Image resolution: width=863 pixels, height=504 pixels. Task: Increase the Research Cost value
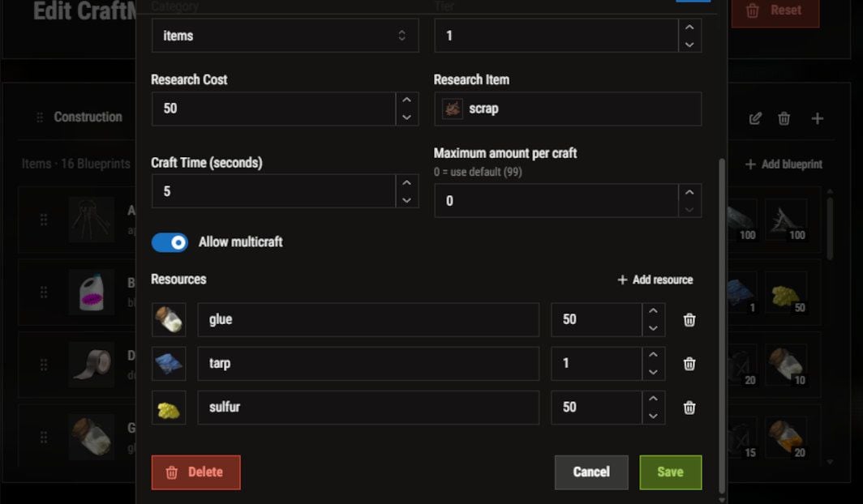(406, 100)
